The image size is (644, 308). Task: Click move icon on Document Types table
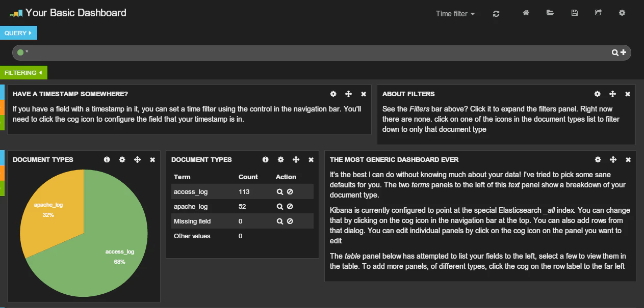tap(296, 159)
